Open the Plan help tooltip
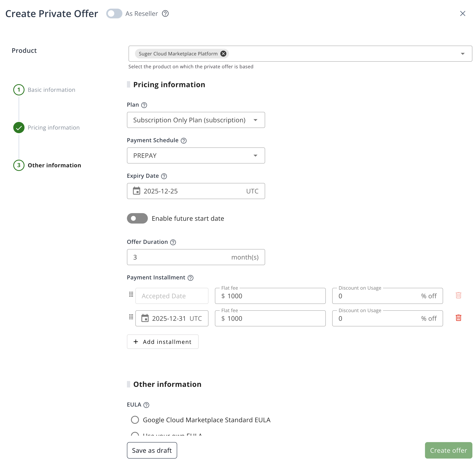This screenshot has height=467, width=476. (144, 105)
